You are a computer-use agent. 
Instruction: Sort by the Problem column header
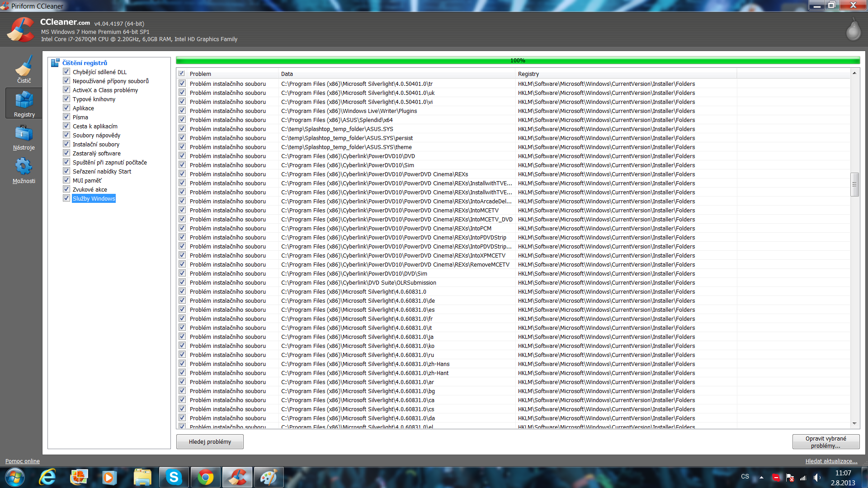coord(232,74)
